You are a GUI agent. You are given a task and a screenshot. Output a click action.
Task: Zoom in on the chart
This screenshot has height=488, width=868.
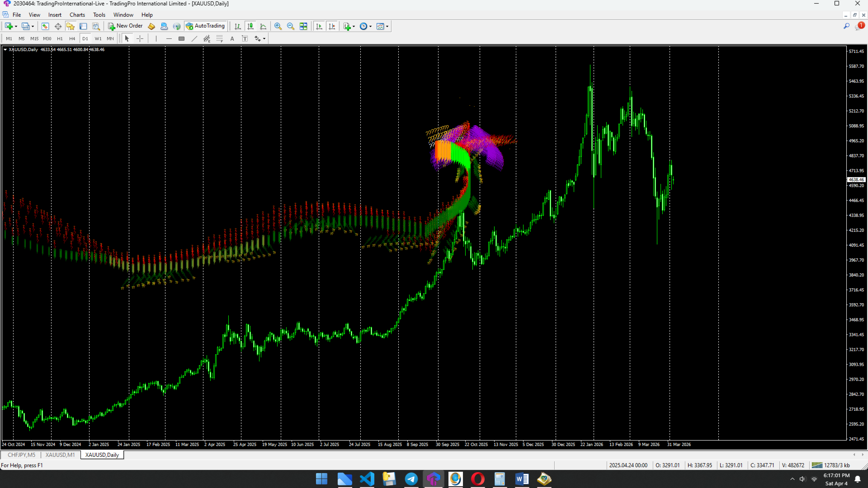[x=278, y=26]
